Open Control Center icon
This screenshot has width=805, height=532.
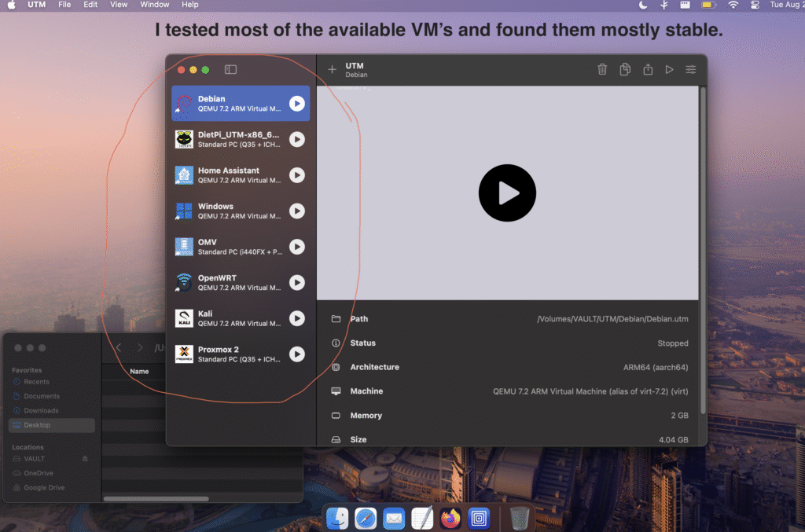point(755,6)
